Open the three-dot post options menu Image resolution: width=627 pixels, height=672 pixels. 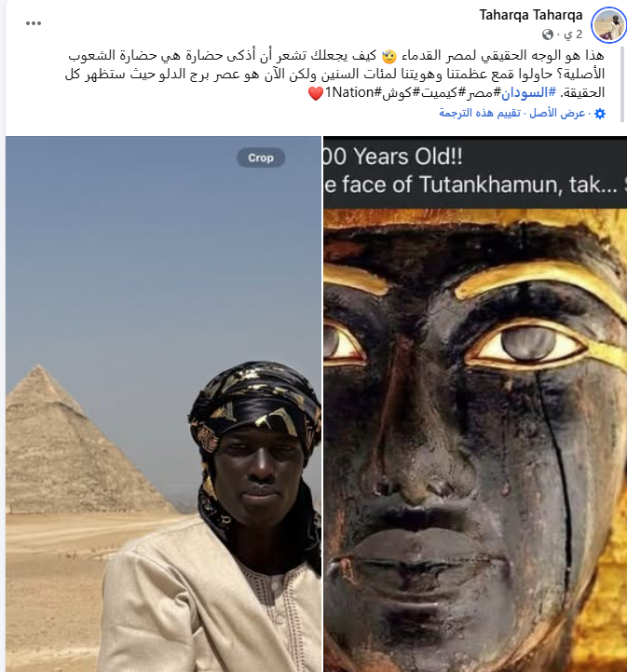pyautogui.click(x=34, y=23)
